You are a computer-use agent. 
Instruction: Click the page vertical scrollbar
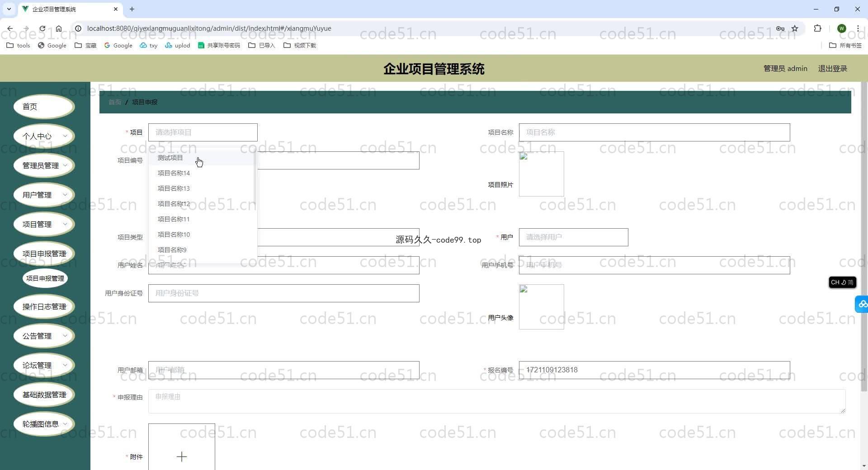864,236
